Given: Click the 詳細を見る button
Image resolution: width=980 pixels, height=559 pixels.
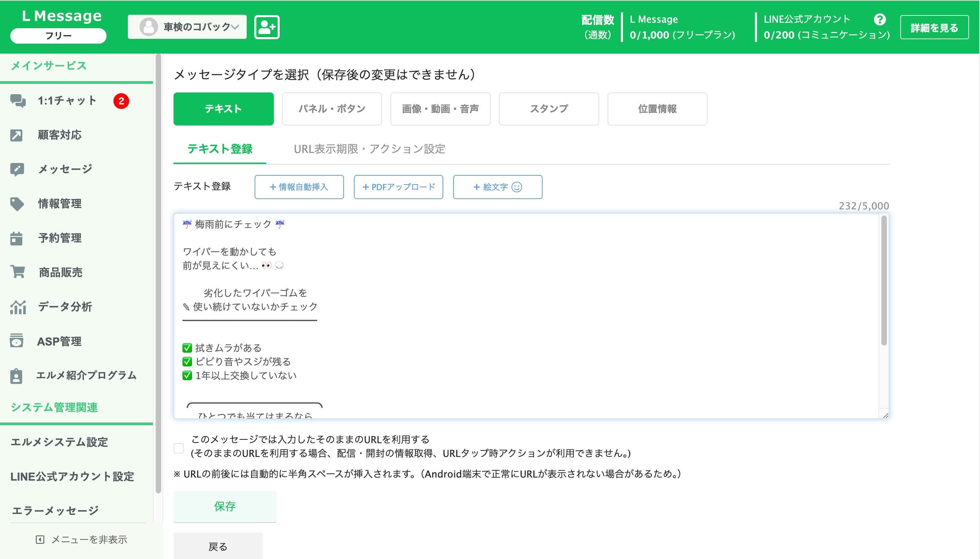Looking at the screenshot, I should point(934,28).
